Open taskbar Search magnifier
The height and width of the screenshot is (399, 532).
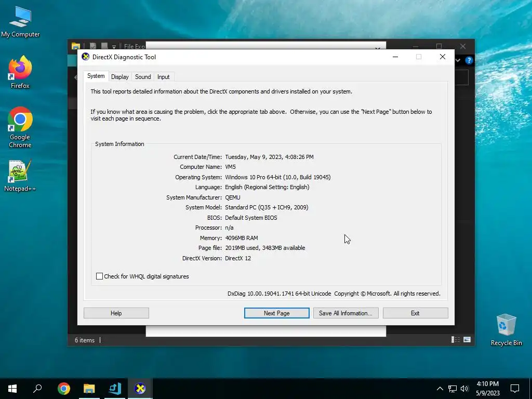point(37,389)
